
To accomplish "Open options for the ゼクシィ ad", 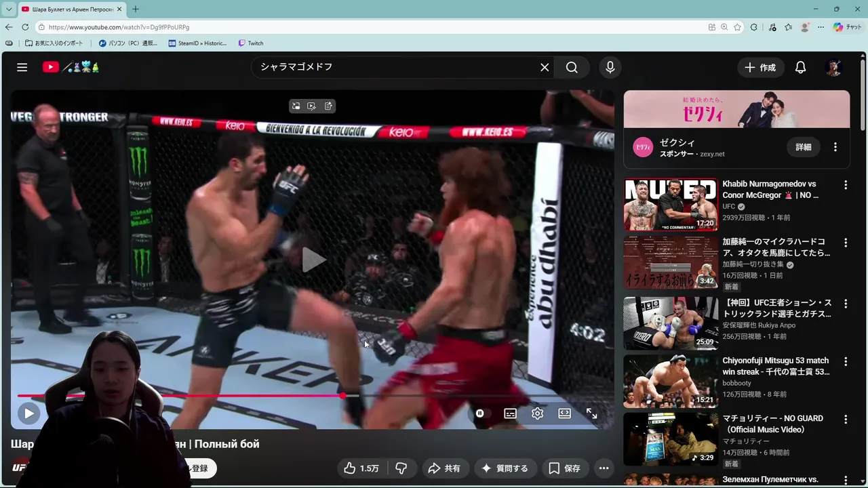I will 835,147.
